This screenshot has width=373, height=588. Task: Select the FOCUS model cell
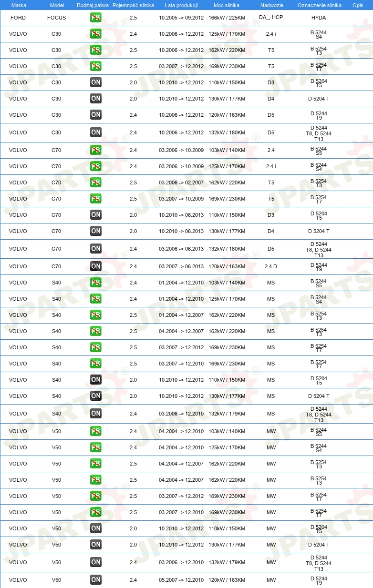click(57, 18)
